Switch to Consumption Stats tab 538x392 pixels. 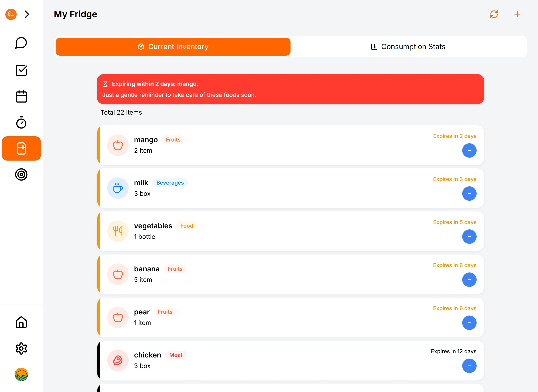pyautogui.click(x=408, y=47)
